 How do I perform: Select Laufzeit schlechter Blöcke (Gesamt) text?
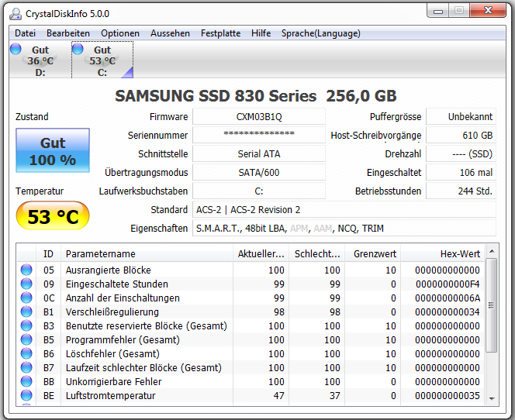[x=143, y=368]
